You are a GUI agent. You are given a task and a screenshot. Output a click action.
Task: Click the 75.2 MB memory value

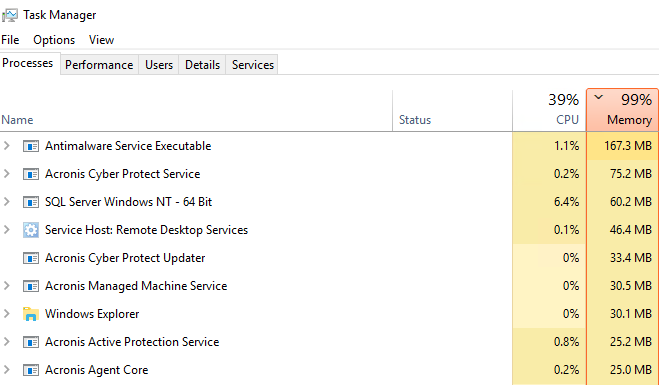pos(631,174)
